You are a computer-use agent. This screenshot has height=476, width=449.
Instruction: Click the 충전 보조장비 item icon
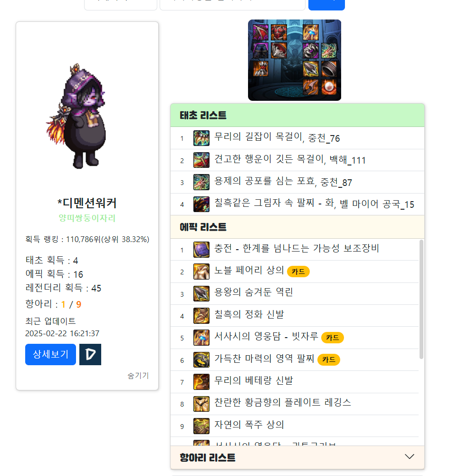(201, 250)
